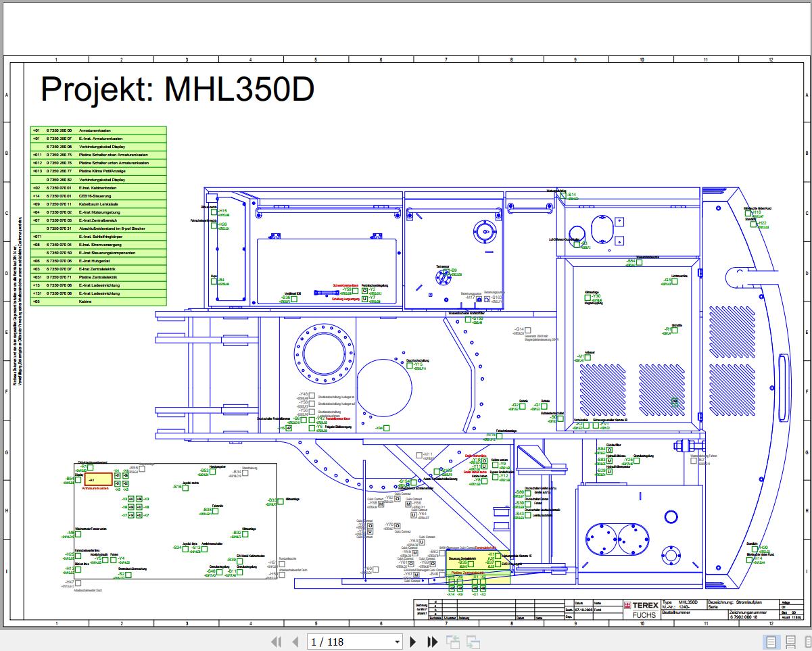Select component label -S14 at the top
The image size is (812, 651).
click(570, 194)
